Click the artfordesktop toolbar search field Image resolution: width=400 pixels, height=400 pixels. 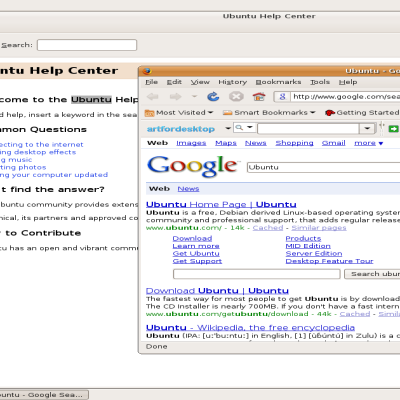308,129
